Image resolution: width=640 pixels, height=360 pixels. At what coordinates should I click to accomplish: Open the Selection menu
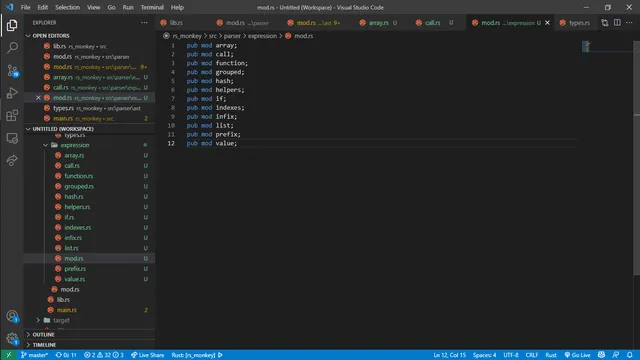coord(67,7)
